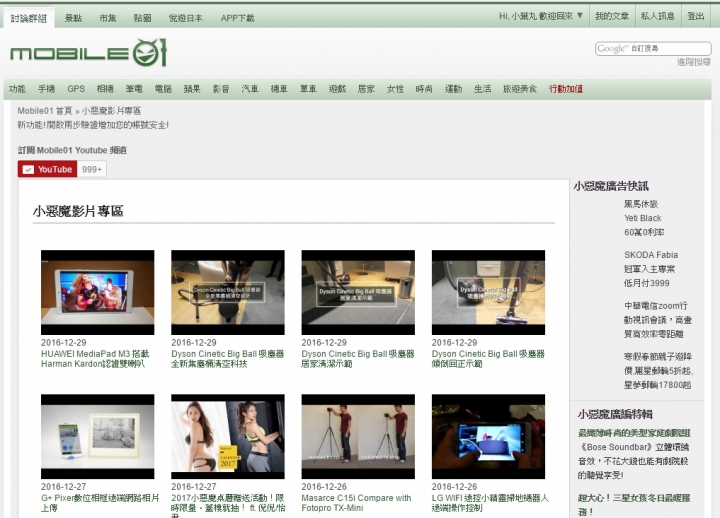This screenshot has width=720, height=518.
Task: Open the HUAWEI MediaPad M3 video thumbnail
Action: [97, 292]
